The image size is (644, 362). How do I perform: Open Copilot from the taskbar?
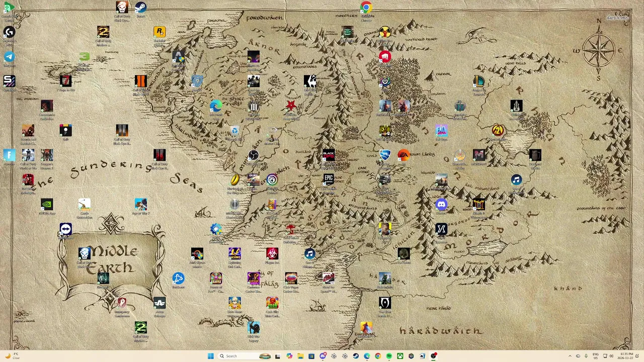click(x=289, y=356)
